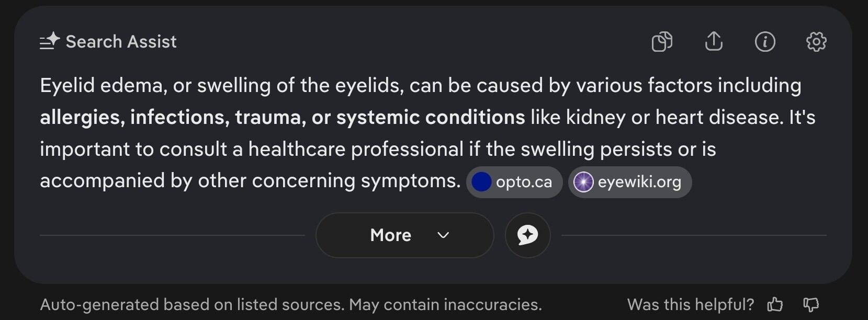The width and height of the screenshot is (868, 320).
Task: Open Search Assist settings gear
Action: [x=816, y=41]
